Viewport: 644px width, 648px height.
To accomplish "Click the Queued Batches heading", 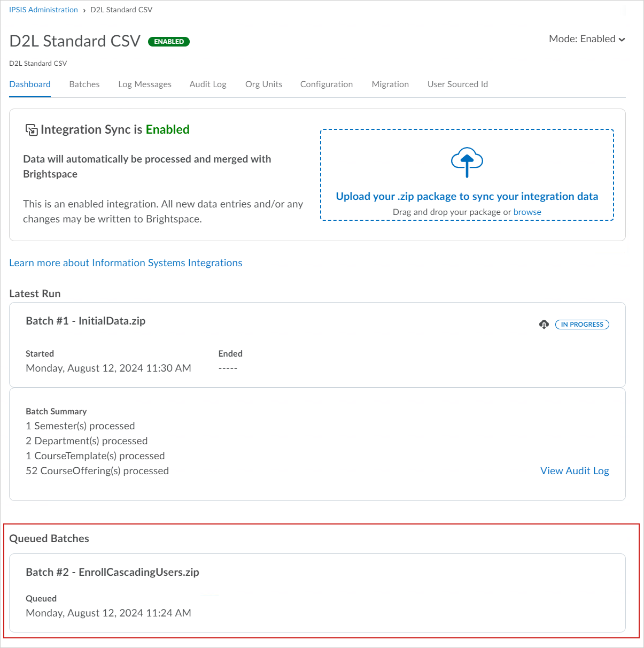I will tap(49, 538).
